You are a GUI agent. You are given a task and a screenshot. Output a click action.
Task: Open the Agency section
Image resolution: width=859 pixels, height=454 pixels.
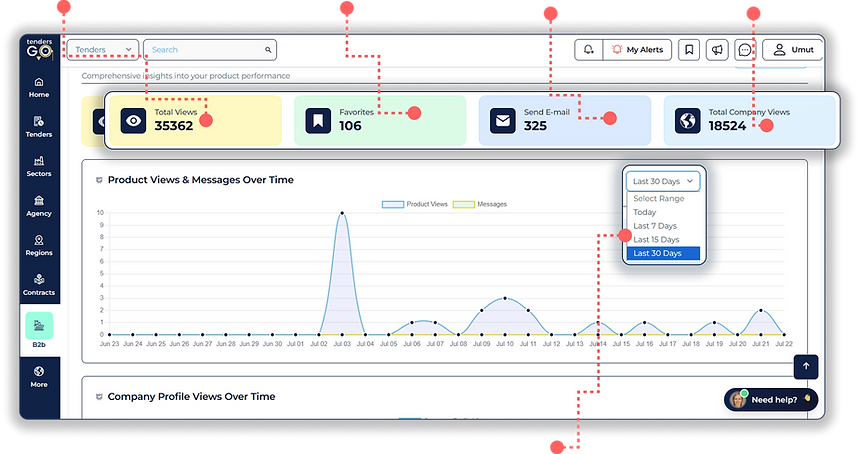(x=39, y=206)
